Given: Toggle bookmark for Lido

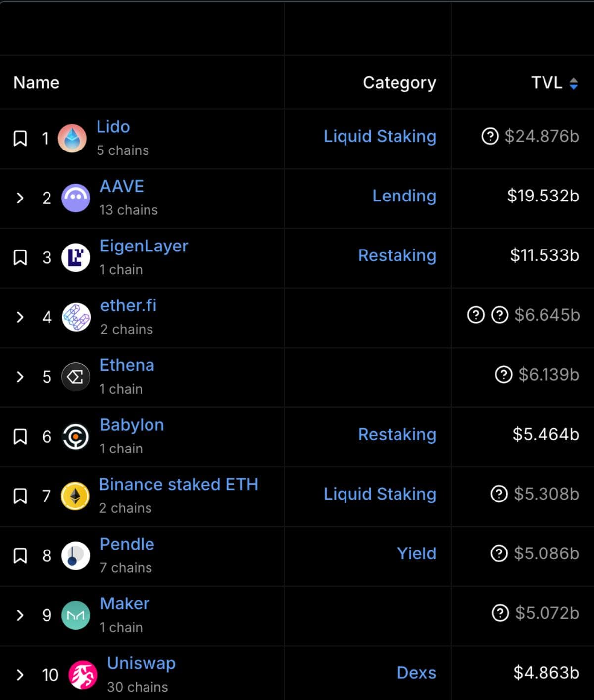Looking at the screenshot, I should [x=20, y=139].
